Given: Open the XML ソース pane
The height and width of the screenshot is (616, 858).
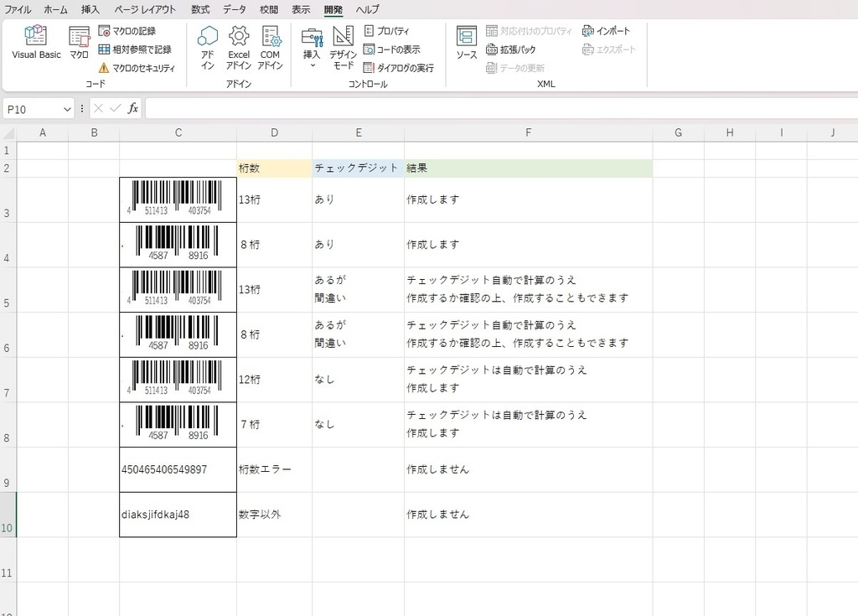Looking at the screenshot, I should [466, 42].
